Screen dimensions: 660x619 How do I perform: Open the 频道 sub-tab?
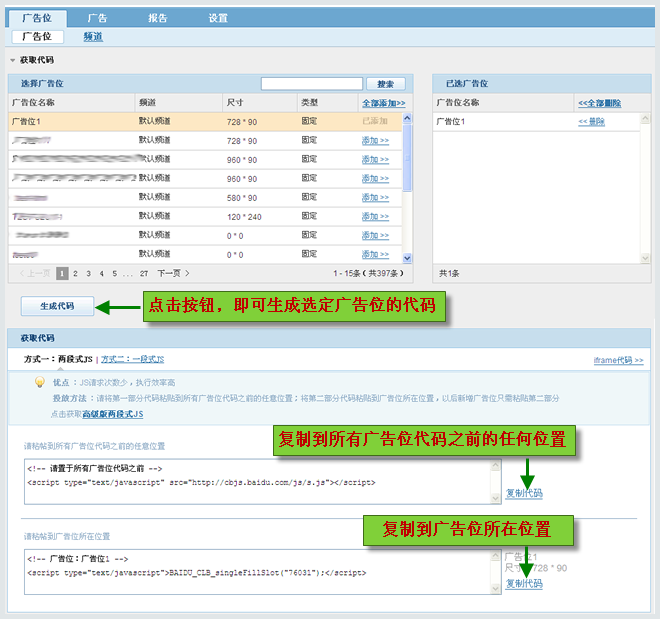tap(93, 37)
